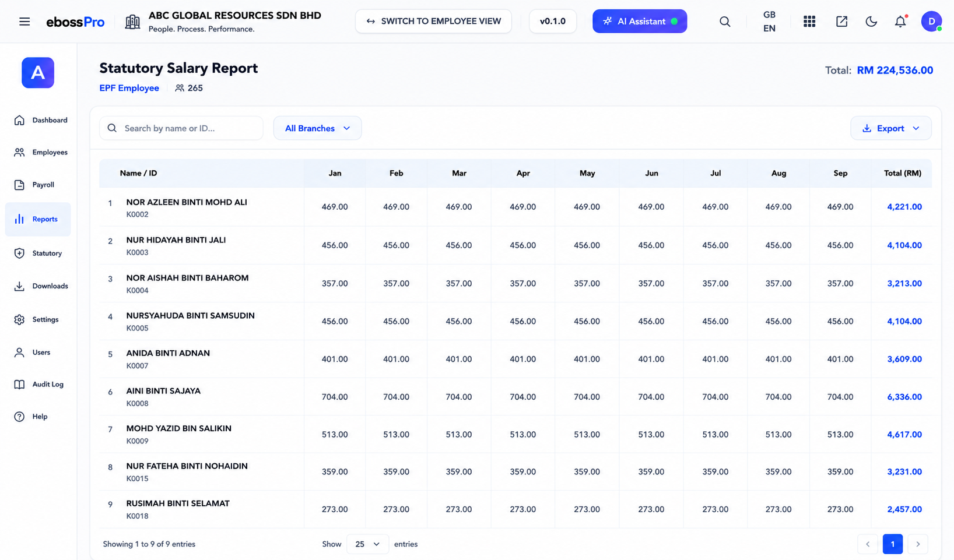Click the Statutory shield icon

pyautogui.click(x=19, y=253)
